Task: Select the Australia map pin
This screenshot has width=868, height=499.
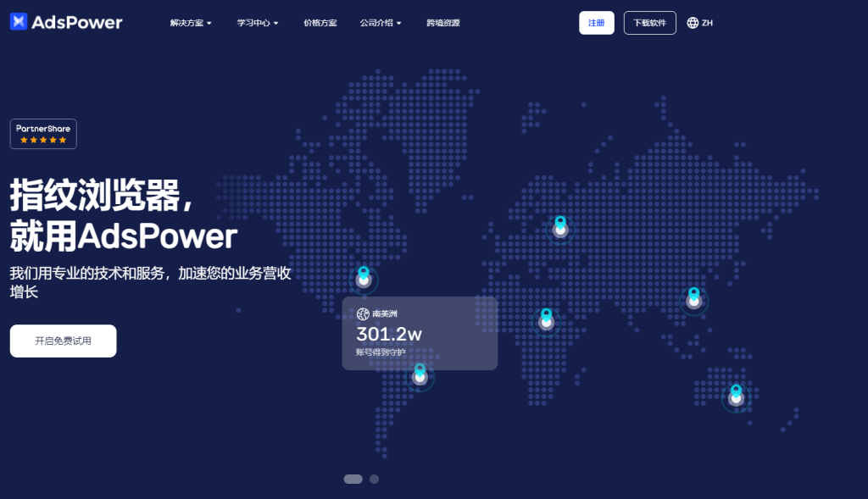Action: 736,394
